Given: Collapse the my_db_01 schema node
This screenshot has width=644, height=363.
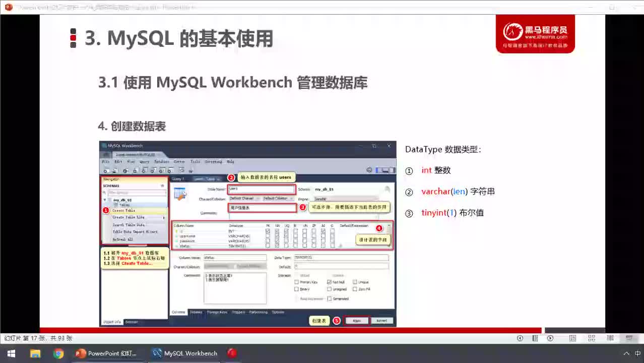Looking at the screenshot, I should [x=105, y=200].
